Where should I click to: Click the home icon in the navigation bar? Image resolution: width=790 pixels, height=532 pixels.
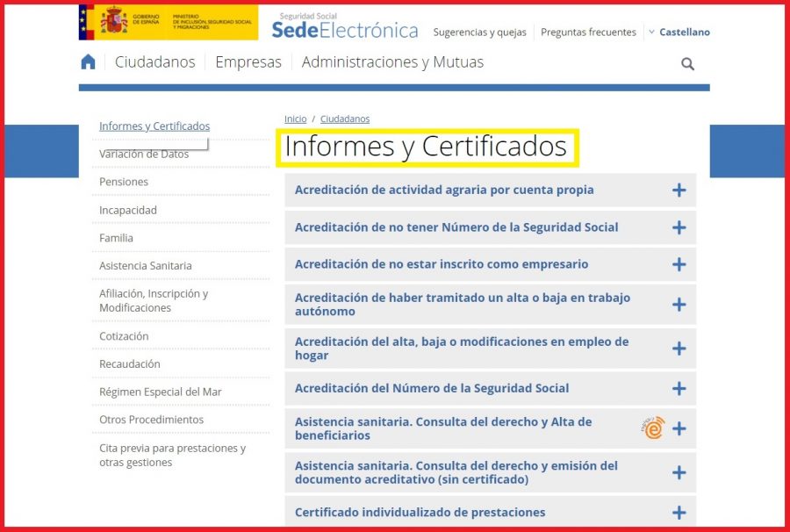point(88,61)
